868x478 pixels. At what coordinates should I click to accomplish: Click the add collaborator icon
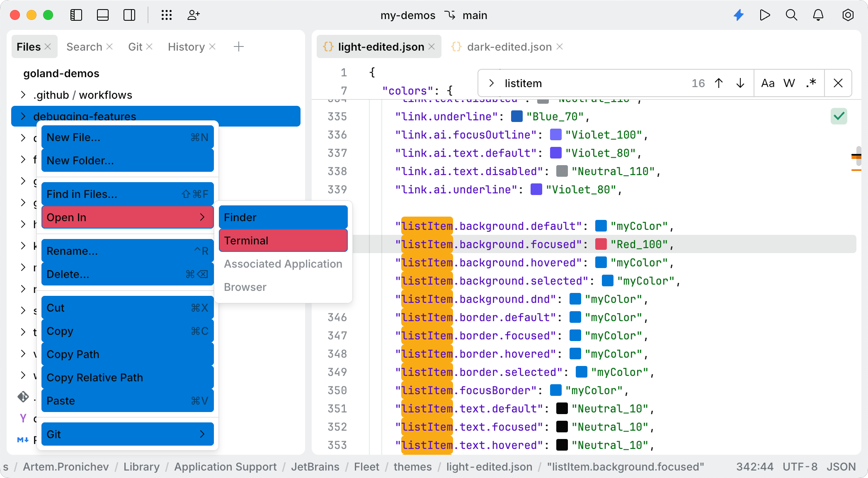(193, 15)
